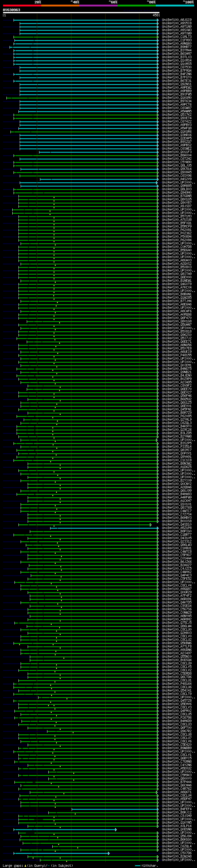Image resolution: width=197 pixels, height=868 pixels.
Task: Open hit UniRef100_Q56J84
Action: pyautogui.click(x=177, y=836)
